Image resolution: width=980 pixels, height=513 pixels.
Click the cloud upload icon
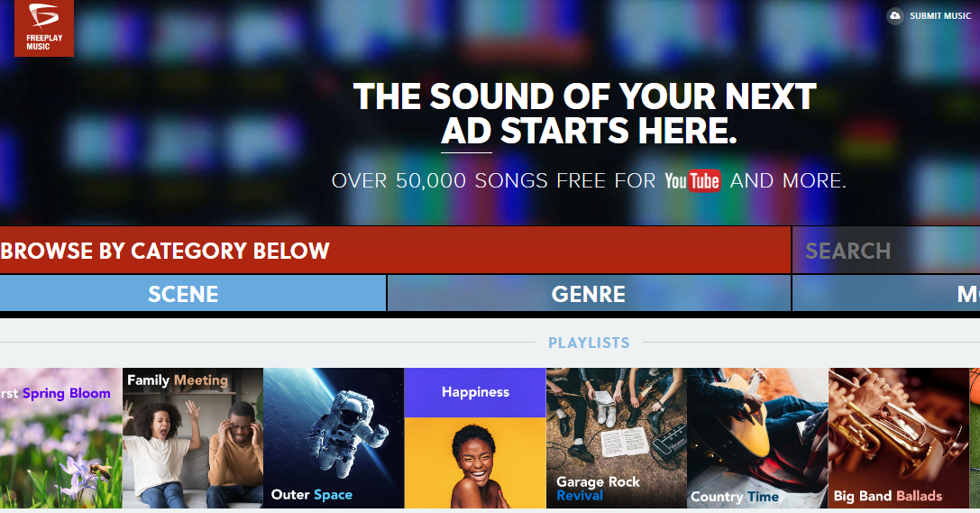pos(895,15)
